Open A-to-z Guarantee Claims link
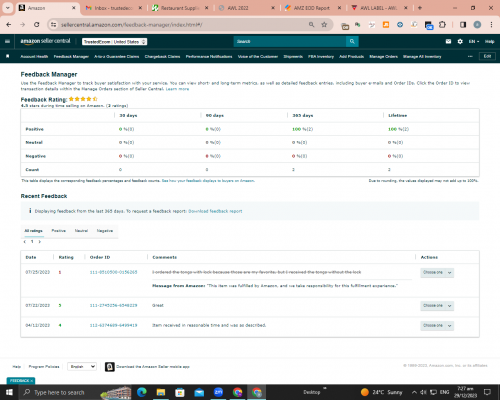 point(117,57)
